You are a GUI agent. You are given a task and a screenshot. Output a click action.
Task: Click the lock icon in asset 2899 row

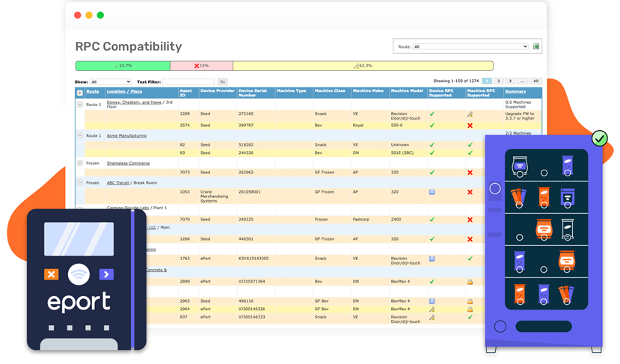tap(470, 282)
